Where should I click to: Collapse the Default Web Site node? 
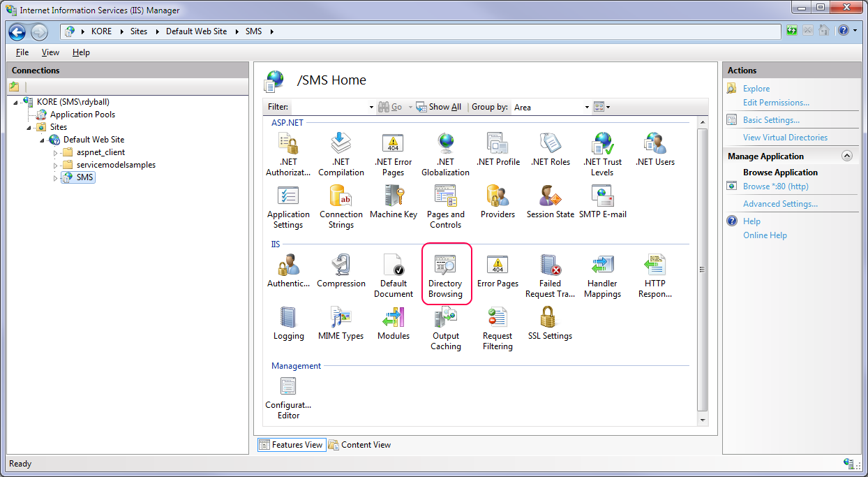click(43, 140)
